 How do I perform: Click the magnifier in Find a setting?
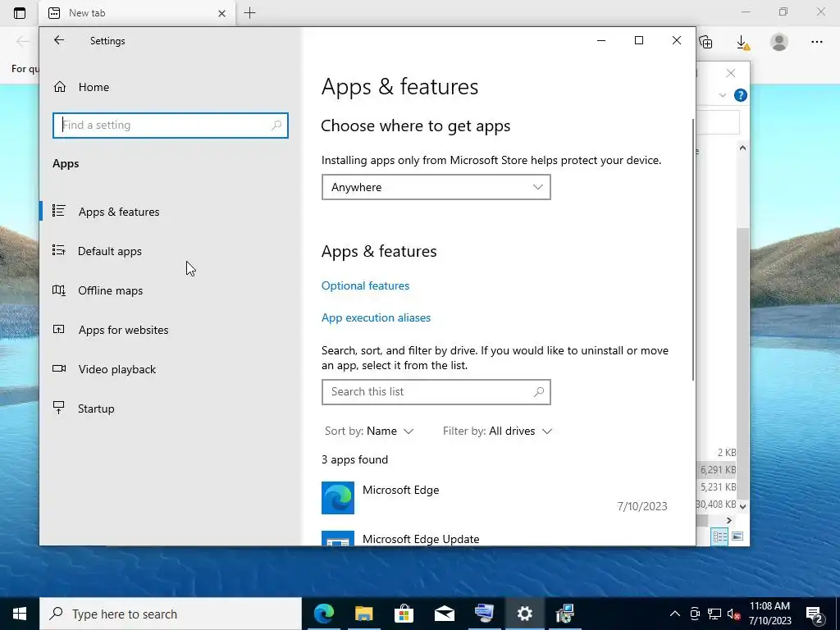276,125
